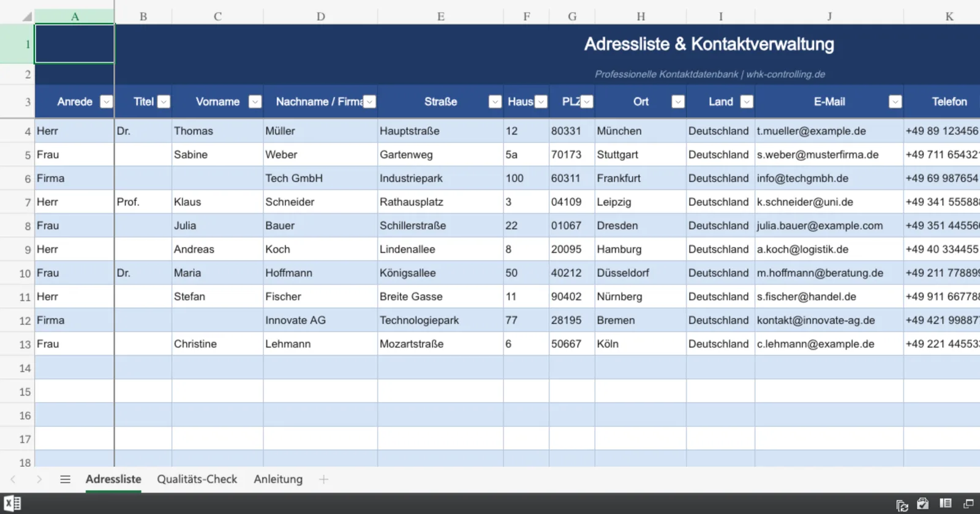
Task: Select the cell containing Stuttgart
Action: click(x=640, y=155)
